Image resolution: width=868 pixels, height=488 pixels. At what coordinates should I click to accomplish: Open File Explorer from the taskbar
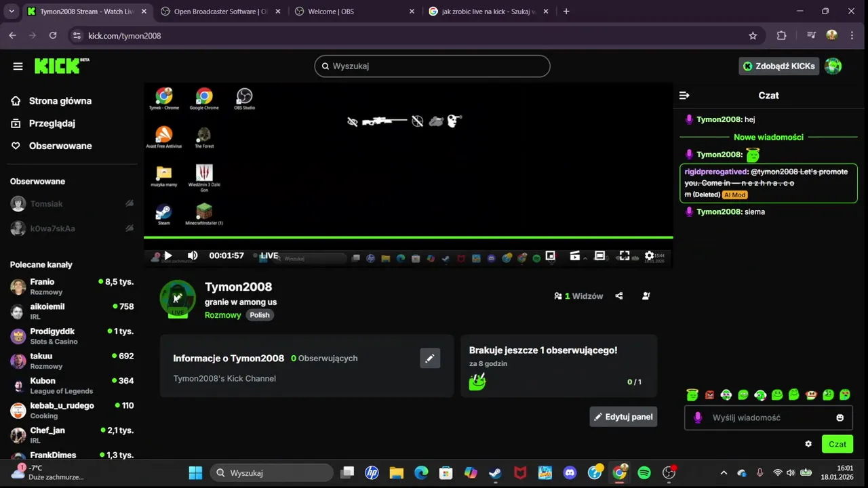(x=397, y=472)
